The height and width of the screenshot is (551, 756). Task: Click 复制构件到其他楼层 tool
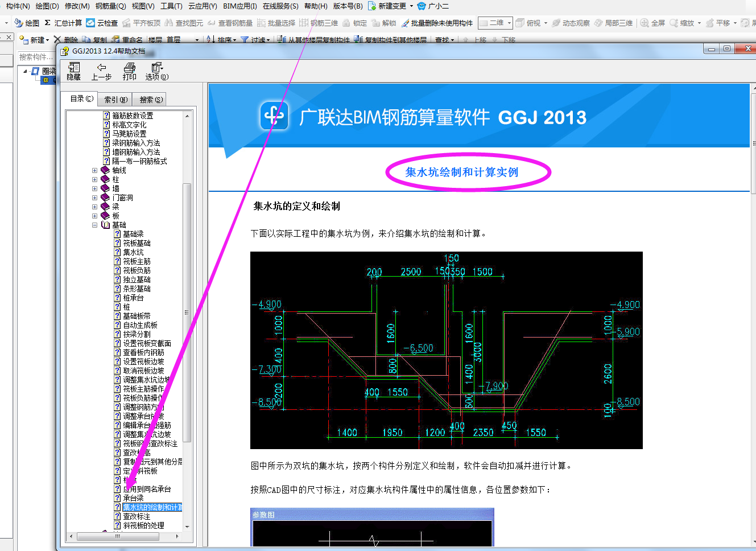tap(390, 39)
